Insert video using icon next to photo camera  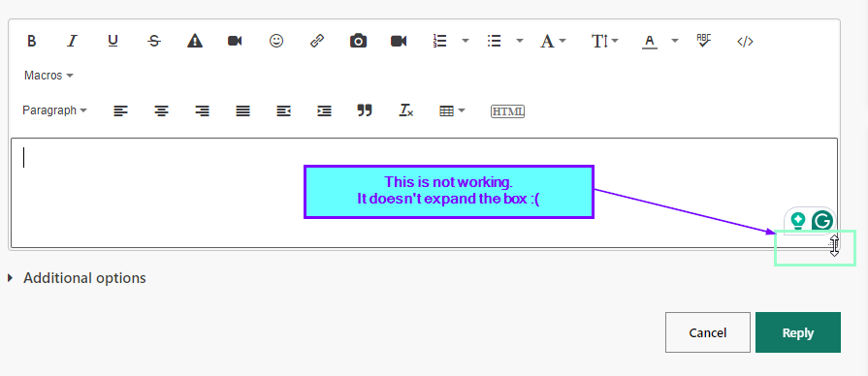(399, 41)
